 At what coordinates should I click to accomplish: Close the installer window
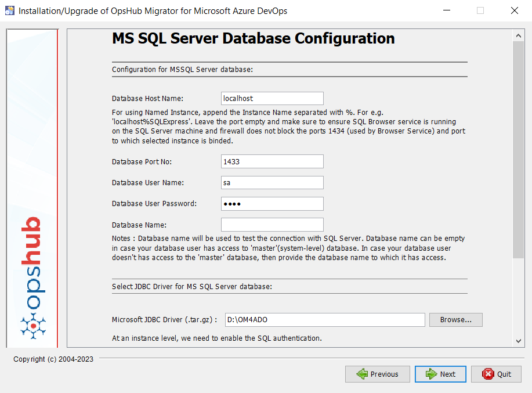(514, 10)
